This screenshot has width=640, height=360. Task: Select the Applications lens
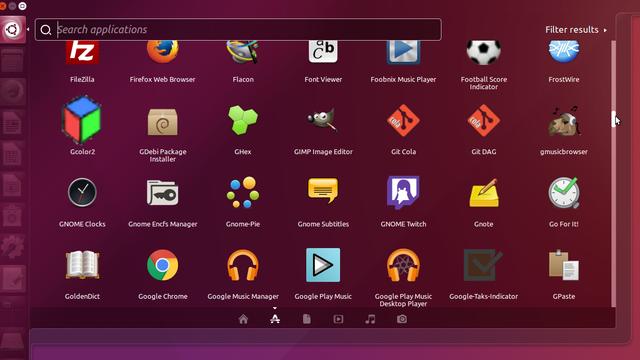[275, 319]
